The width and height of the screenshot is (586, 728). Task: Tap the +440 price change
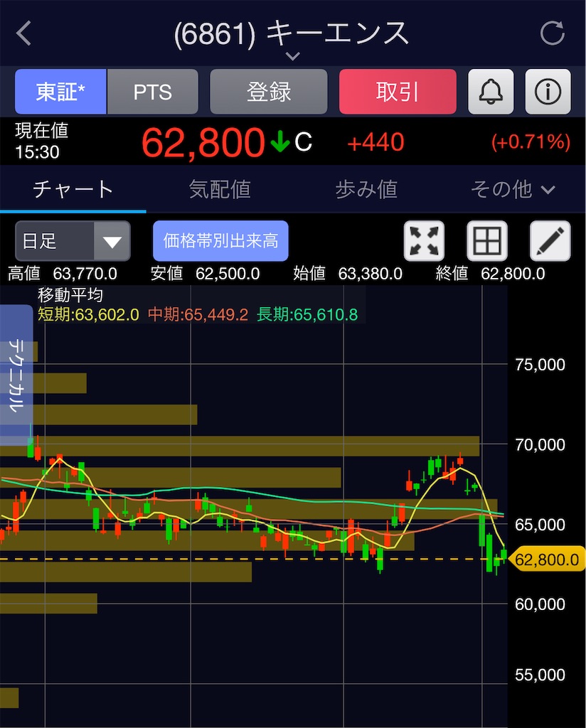click(x=375, y=142)
